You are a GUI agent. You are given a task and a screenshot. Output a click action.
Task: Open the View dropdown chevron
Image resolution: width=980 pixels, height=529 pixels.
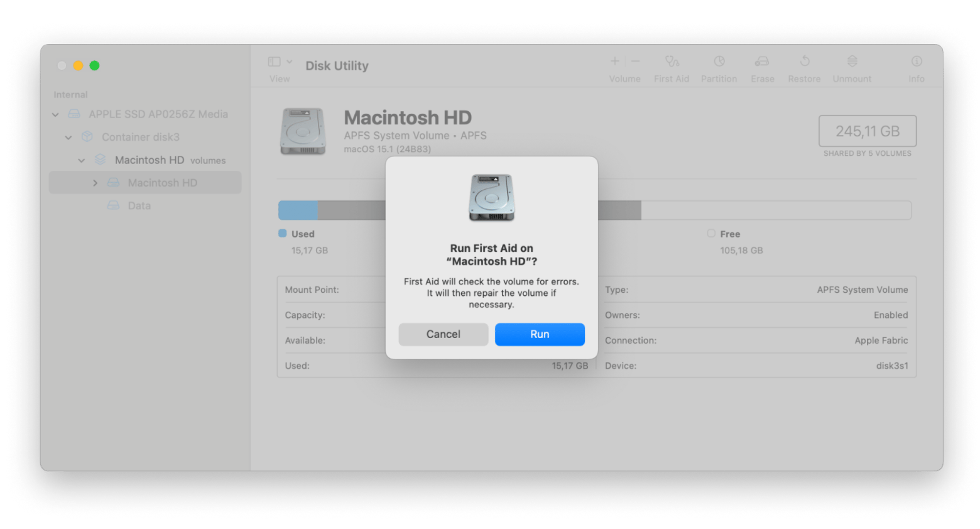(290, 62)
